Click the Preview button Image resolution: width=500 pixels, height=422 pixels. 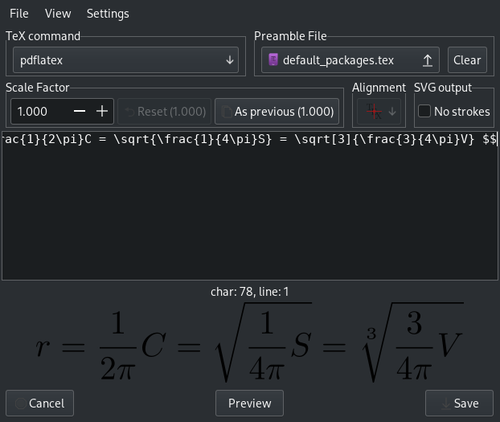[249, 403]
